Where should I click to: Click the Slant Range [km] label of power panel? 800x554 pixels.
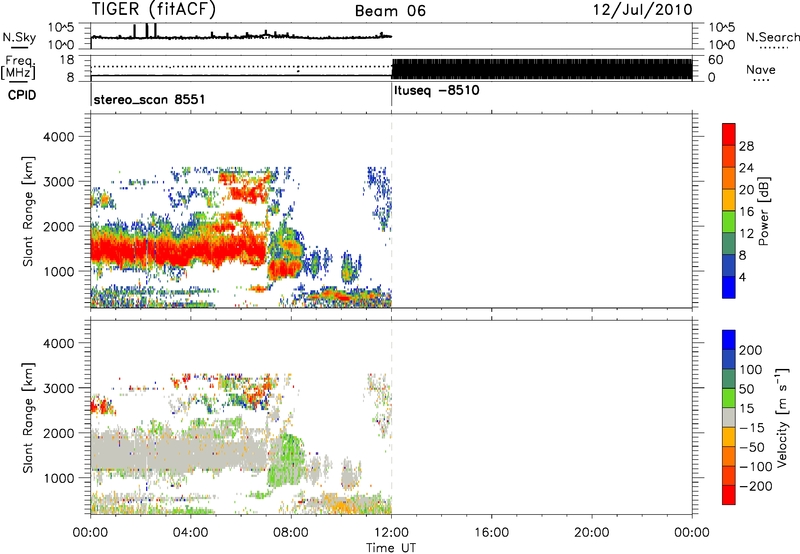pos(28,211)
